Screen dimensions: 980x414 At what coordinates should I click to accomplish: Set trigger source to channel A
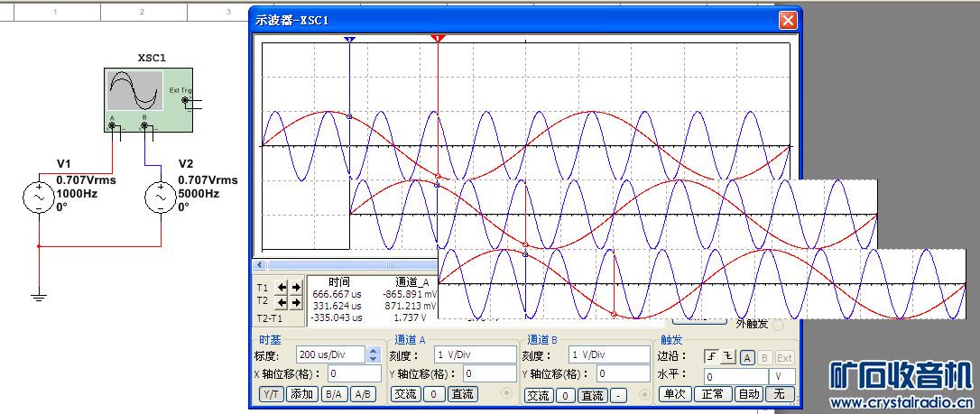(x=747, y=357)
